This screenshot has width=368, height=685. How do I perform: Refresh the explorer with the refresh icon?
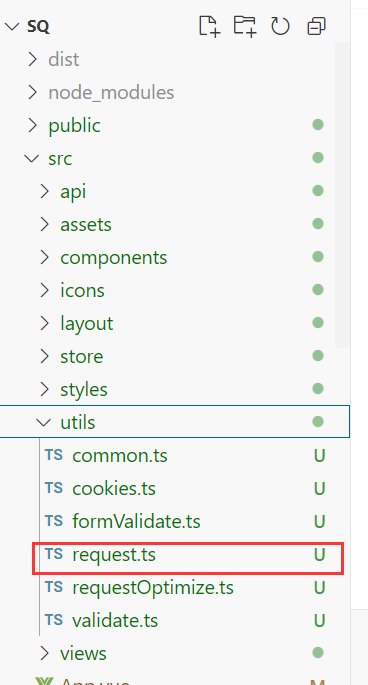pyautogui.click(x=280, y=26)
